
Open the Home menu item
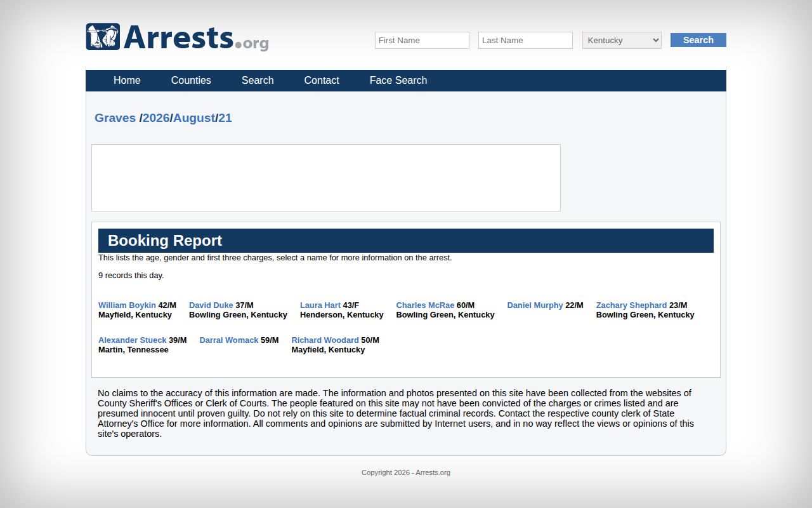127,80
